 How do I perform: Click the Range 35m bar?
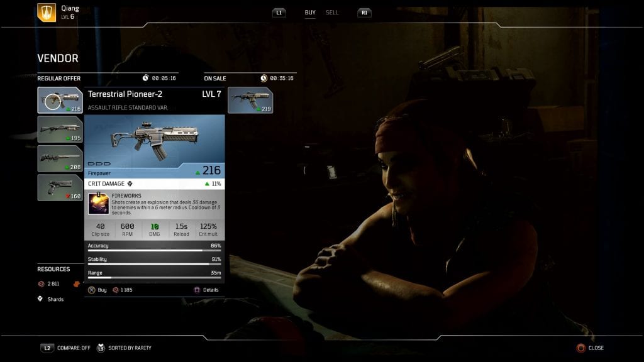(155, 277)
